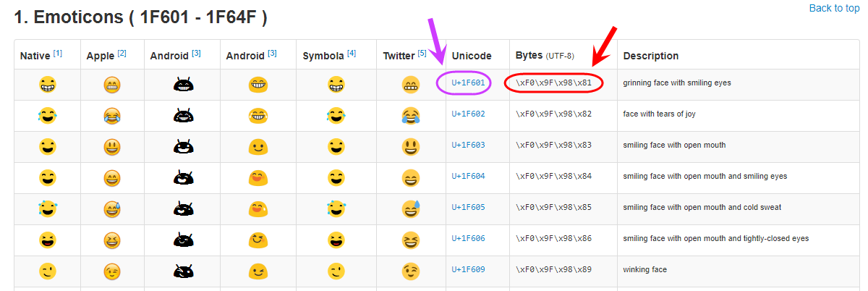The width and height of the screenshot is (868, 291).
Task: Click the black Android robot emoji for winking face
Action: click(x=182, y=271)
